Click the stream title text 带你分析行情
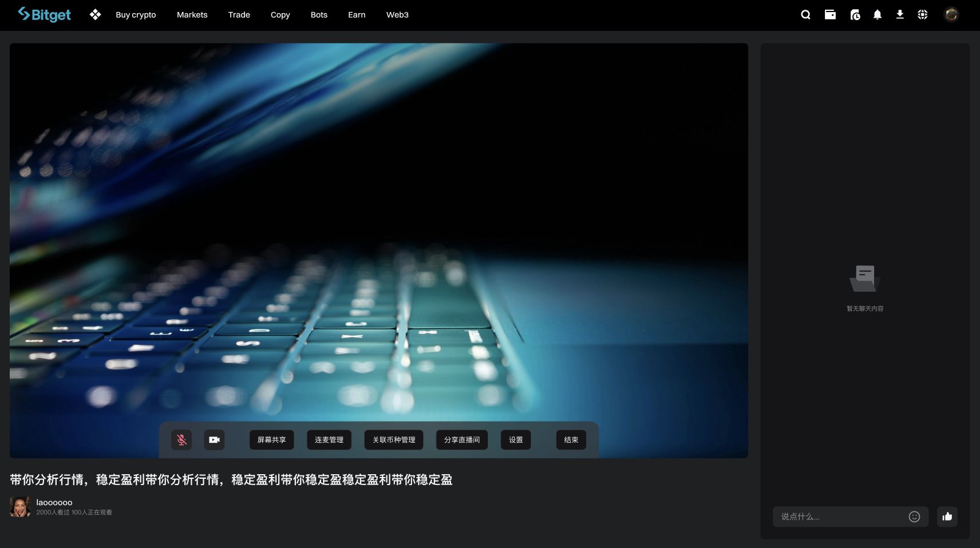Screen dimensions: 980x548 tap(231, 479)
